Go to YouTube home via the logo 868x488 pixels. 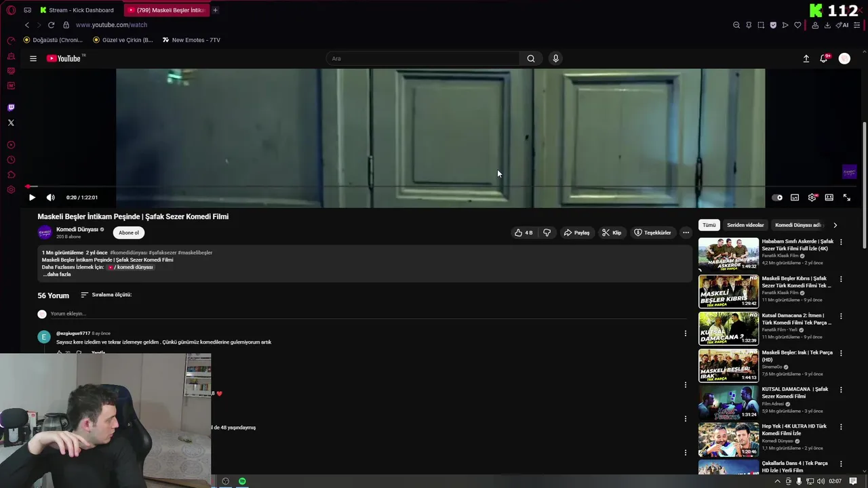click(64, 58)
